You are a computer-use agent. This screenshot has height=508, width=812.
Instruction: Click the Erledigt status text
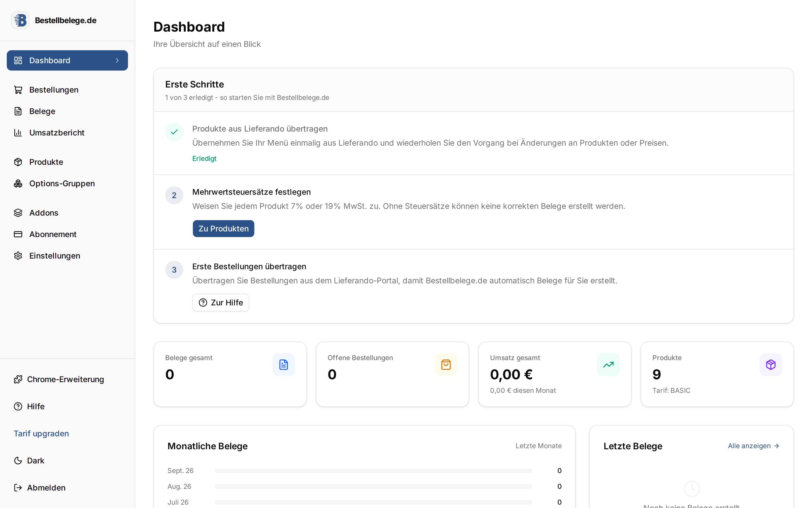click(x=204, y=159)
